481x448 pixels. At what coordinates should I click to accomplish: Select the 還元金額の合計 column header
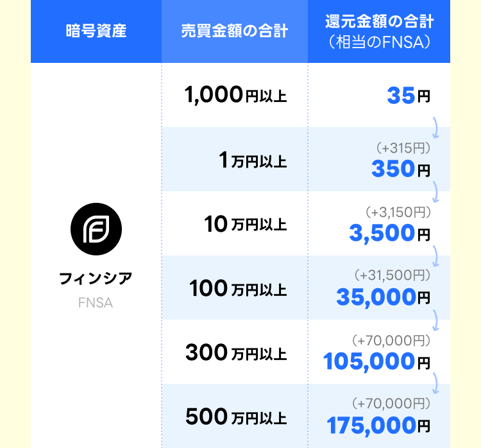(379, 31)
